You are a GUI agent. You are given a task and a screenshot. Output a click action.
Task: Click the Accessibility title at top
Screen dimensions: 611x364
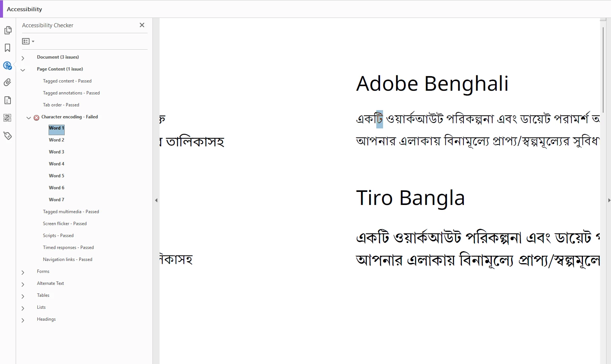click(24, 9)
